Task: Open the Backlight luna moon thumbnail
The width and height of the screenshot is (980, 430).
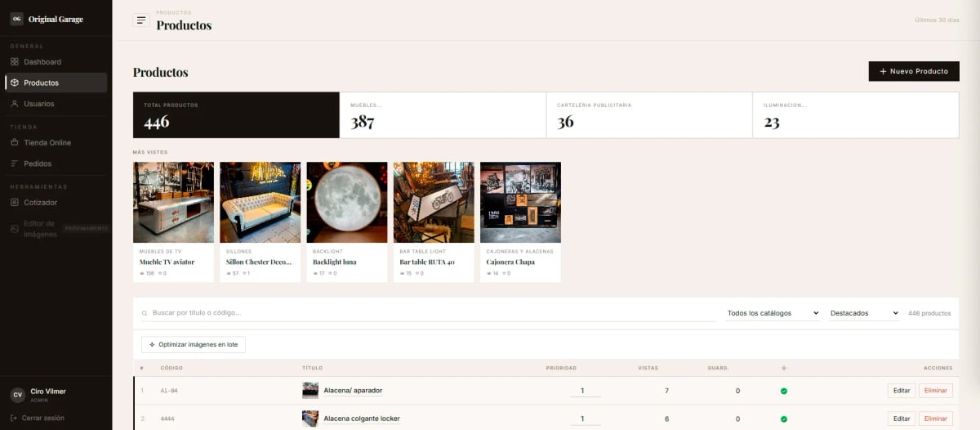Action: [x=347, y=202]
